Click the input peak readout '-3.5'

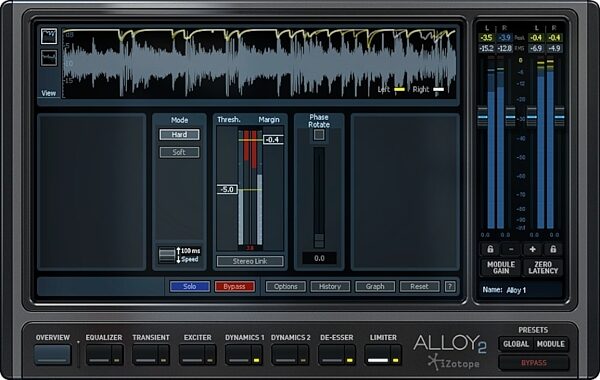(486, 38)
